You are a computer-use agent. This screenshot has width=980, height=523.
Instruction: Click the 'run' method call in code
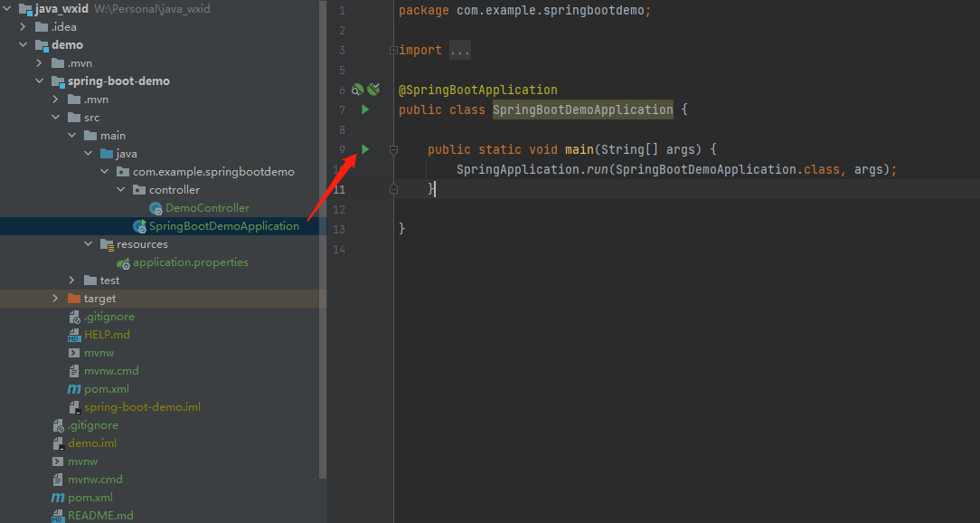click(x=598, y=169)
